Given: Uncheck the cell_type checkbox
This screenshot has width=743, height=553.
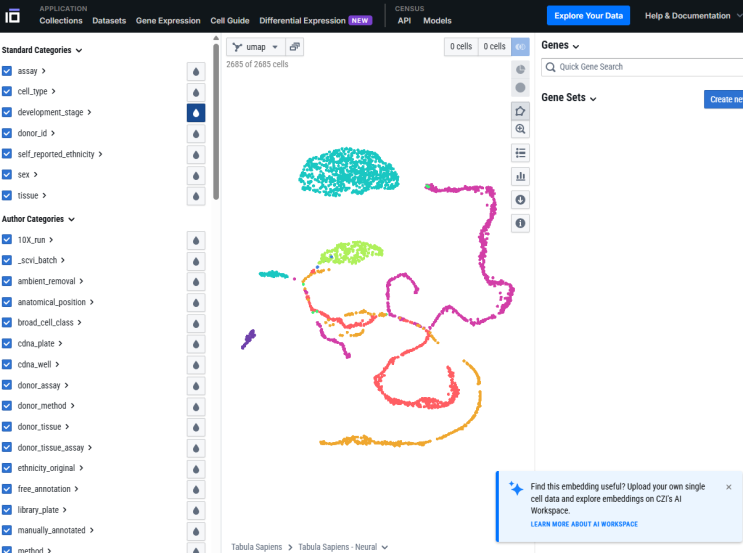Looking at the screenshot, I should coord(7,91).
